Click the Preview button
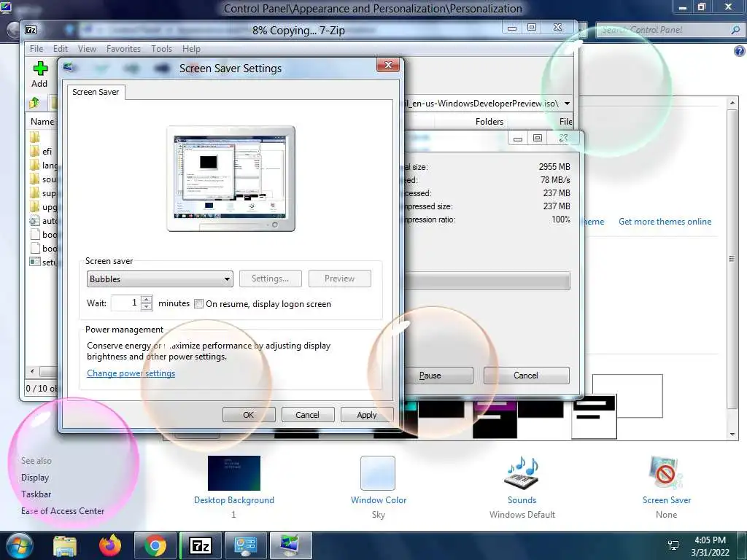This screenshot has width=747, height=560. coord(339,279)
